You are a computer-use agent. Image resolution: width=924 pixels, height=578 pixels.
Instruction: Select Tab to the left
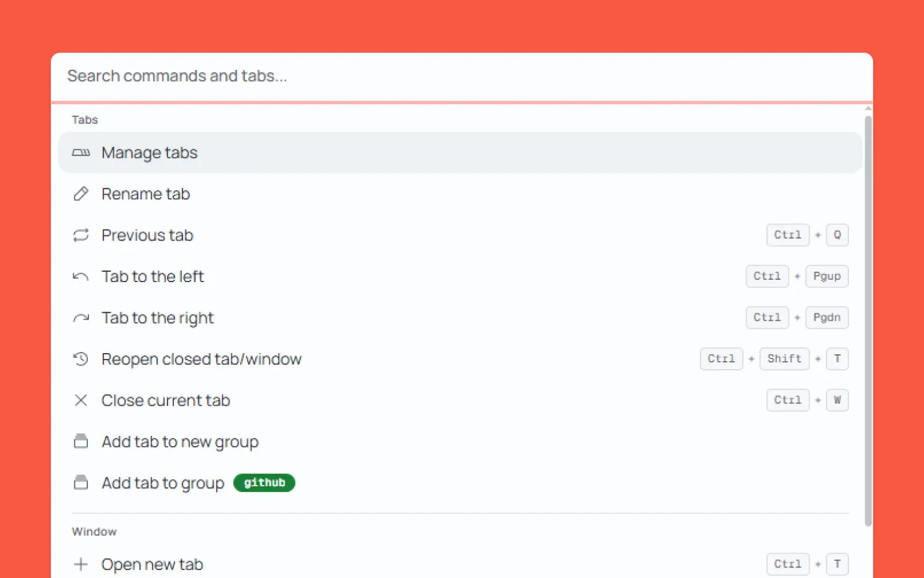460,276
